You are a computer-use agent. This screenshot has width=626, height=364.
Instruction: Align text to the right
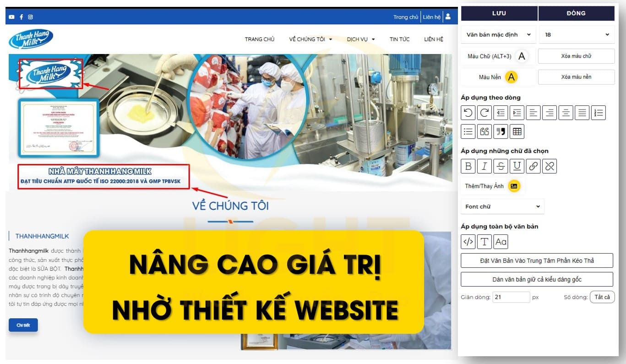[550, 113]
